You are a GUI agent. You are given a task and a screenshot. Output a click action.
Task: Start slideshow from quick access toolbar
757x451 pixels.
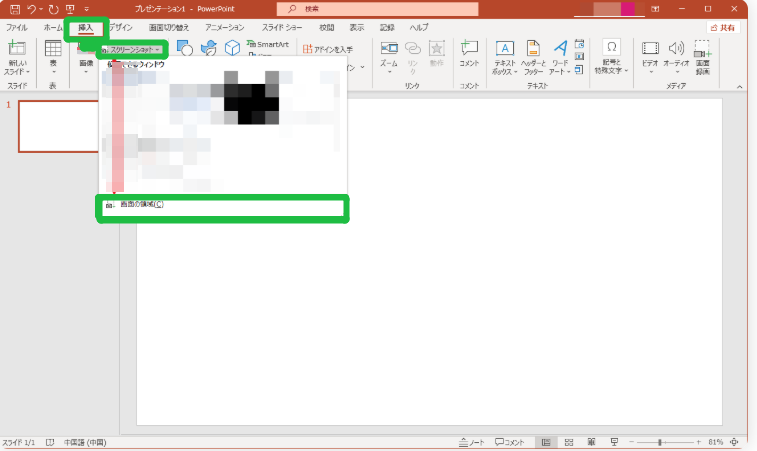[70, 9]
